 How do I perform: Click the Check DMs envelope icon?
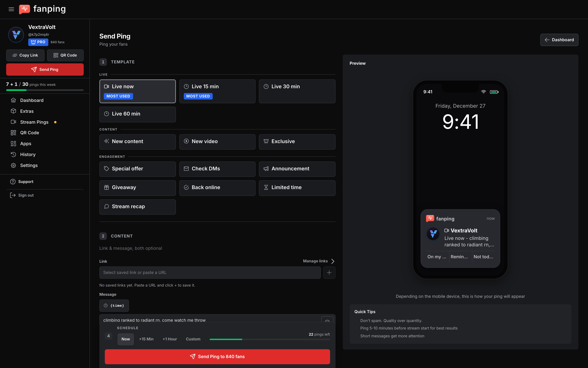point(186,169)
